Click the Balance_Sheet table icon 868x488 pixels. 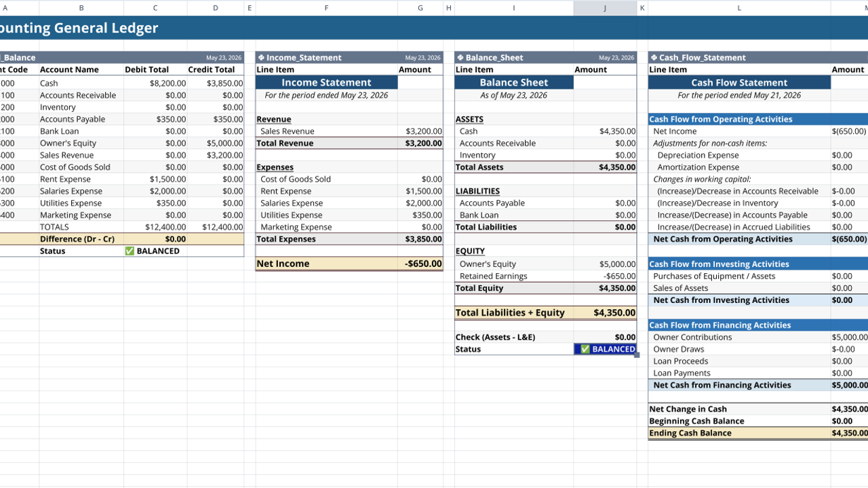460,58
